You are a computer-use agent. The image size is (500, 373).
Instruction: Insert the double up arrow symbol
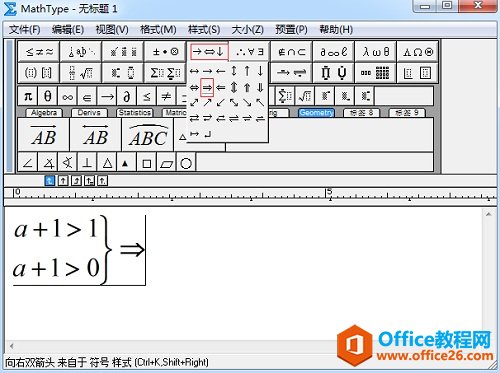pyautogui.click(x=247, y=88)
